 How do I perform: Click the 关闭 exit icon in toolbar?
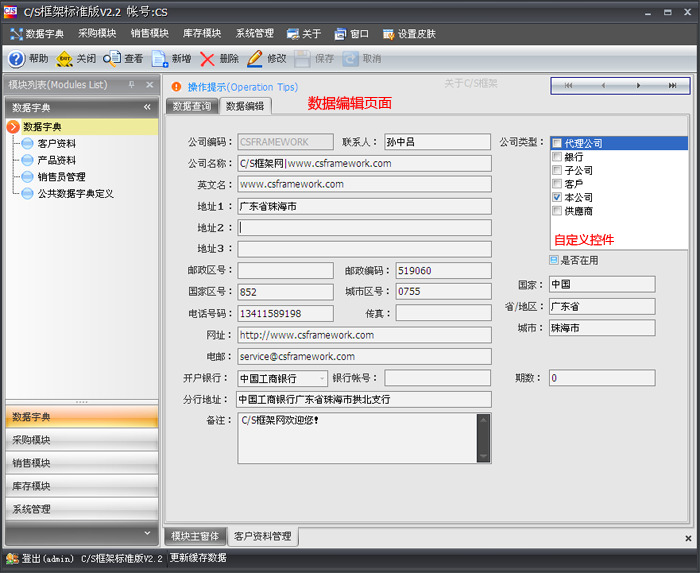pyautogui.click(x=65, y=59)
